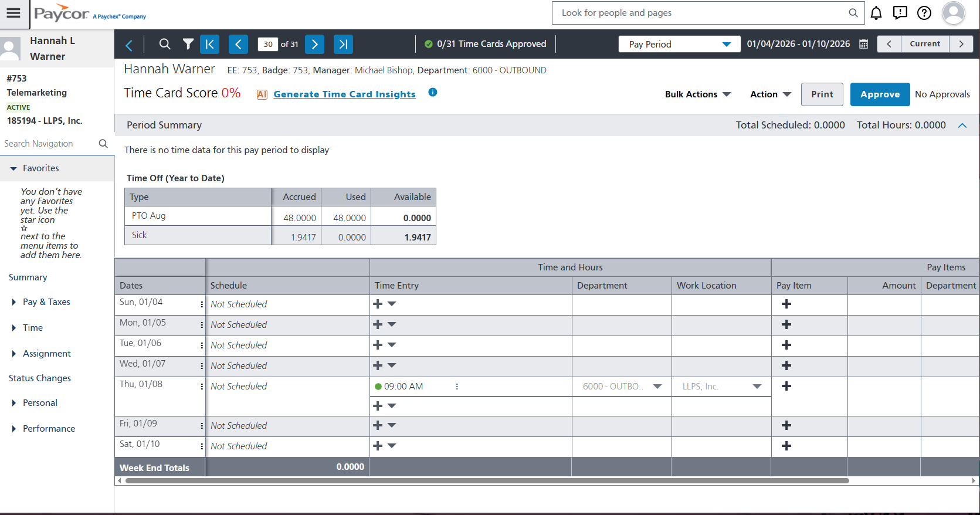
Task: Open the date range calendar icon
Action: 863,44
